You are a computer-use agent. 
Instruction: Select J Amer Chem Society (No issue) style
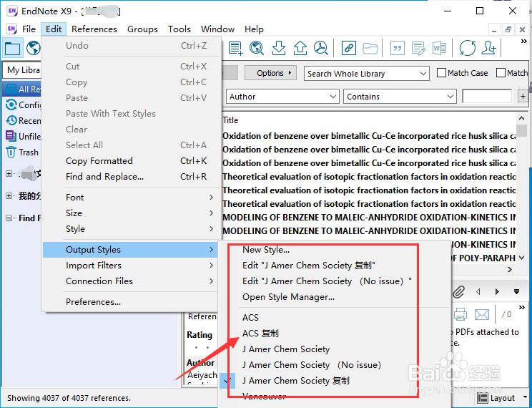pos(312,365)
